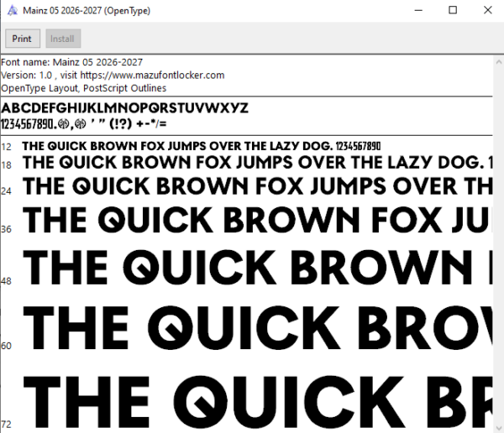Click the size 18 sample sentence
The height and width of the screenshot is (433, 504).
click(257, 163)
